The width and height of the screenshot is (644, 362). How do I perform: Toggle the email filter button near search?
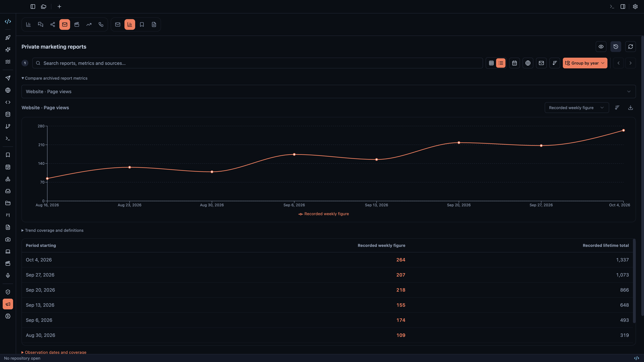(x=541, y=63)
